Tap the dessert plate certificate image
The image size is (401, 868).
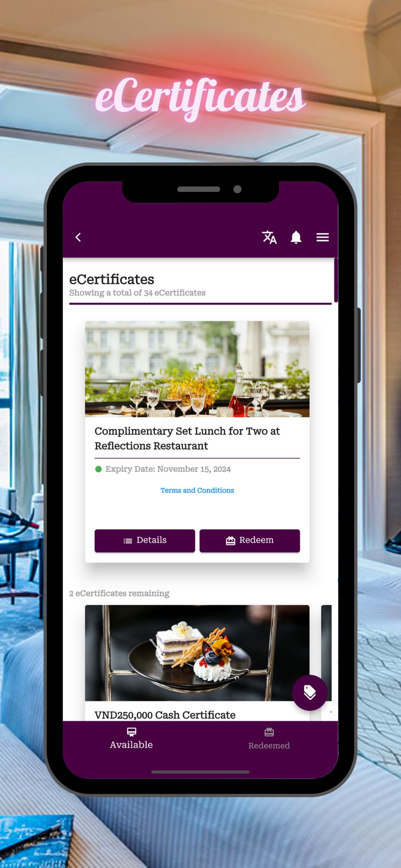(x=197, y=653)
